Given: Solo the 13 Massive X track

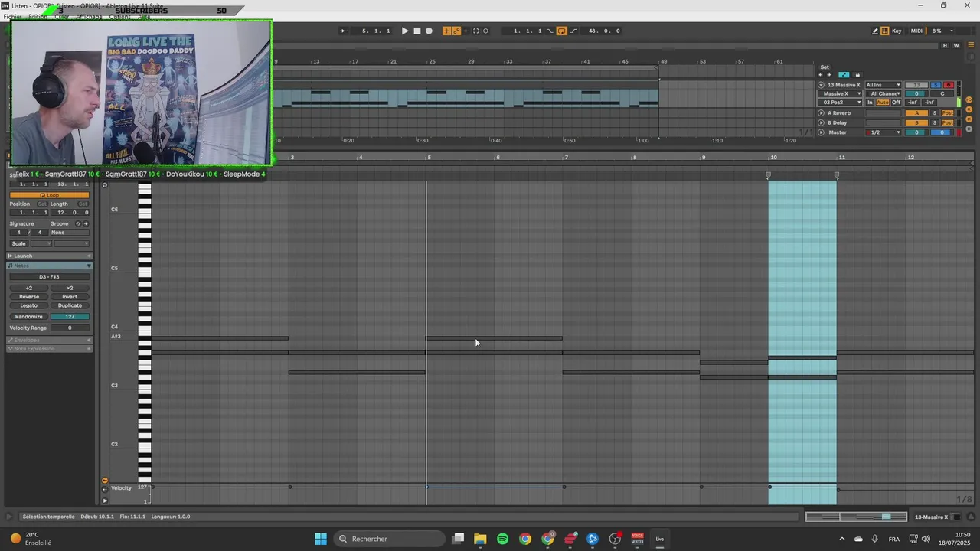Looking at the screenshot, I should click(x=936, y=85).
